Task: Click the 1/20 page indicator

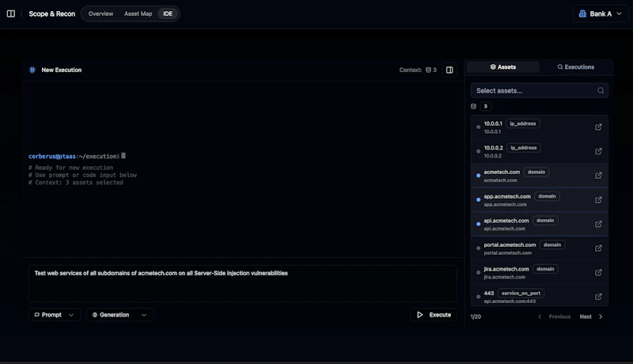Action: (476, 317)
